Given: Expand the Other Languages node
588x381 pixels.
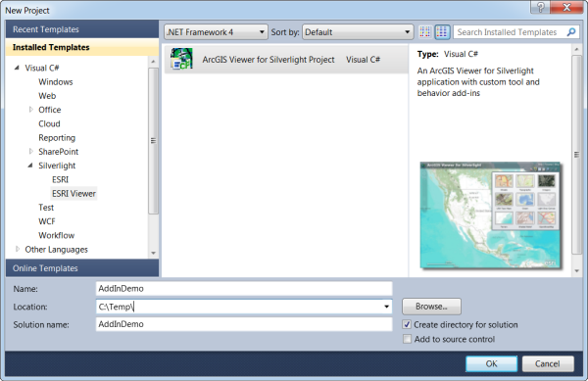Looking at the screenshot, I should point(18,249).
